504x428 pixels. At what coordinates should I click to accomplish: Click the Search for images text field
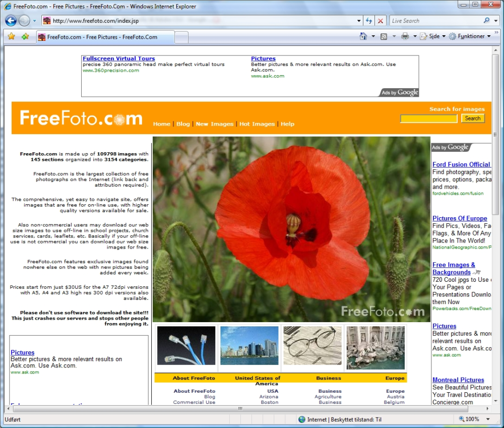coord(428,118)
